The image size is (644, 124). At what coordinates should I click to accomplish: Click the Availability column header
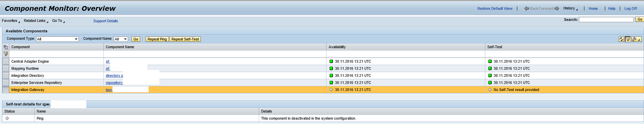[x=406, y=47]
